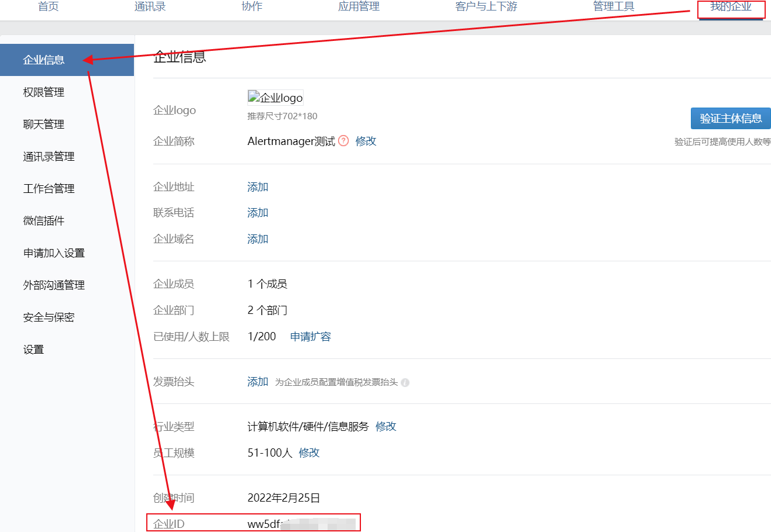Viewport: 771px width, 532px height.
Task: Open the 客户与上下游 tab
Action: point(486,6)
